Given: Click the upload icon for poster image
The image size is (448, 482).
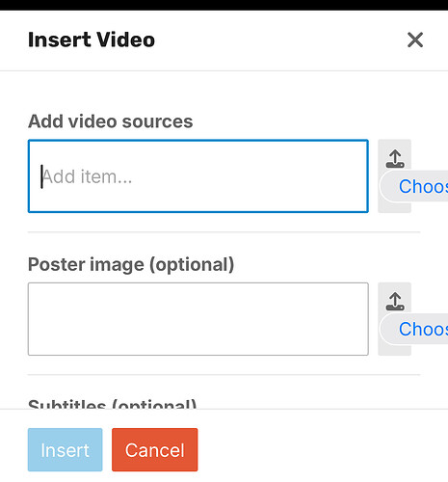Looking at the screenshot, I should [x=395, y=302].
